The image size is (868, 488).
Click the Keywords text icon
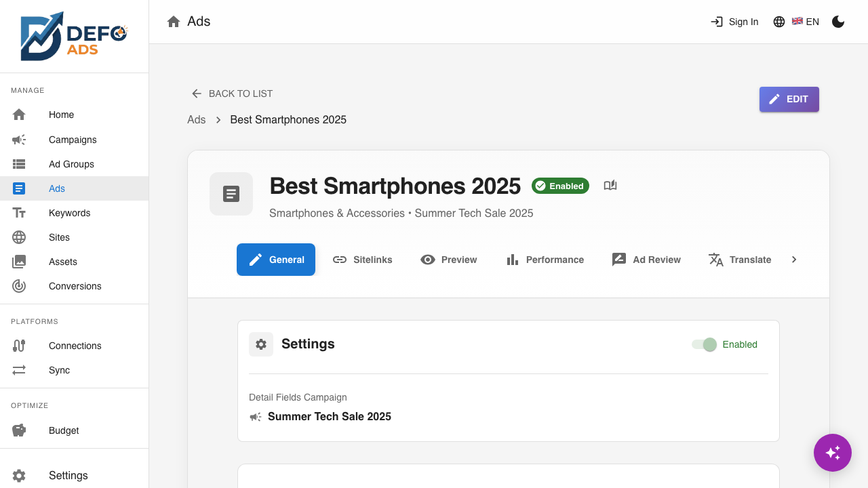pos(19,213)
